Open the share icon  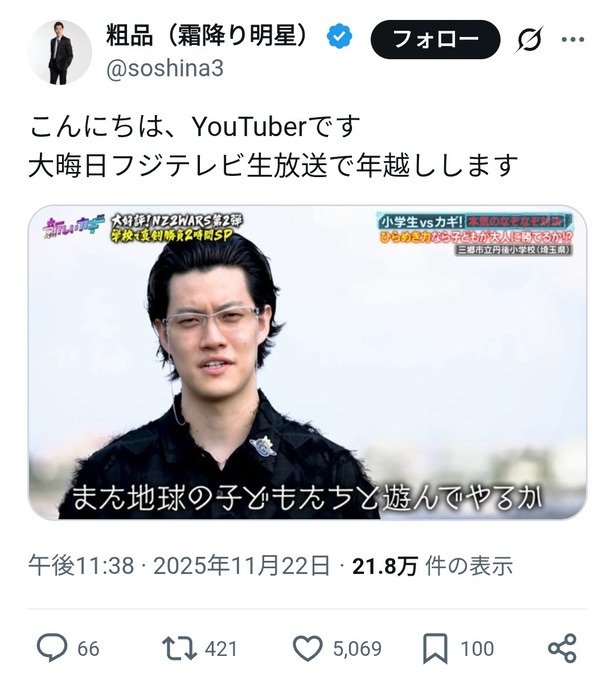click(562, 648)
